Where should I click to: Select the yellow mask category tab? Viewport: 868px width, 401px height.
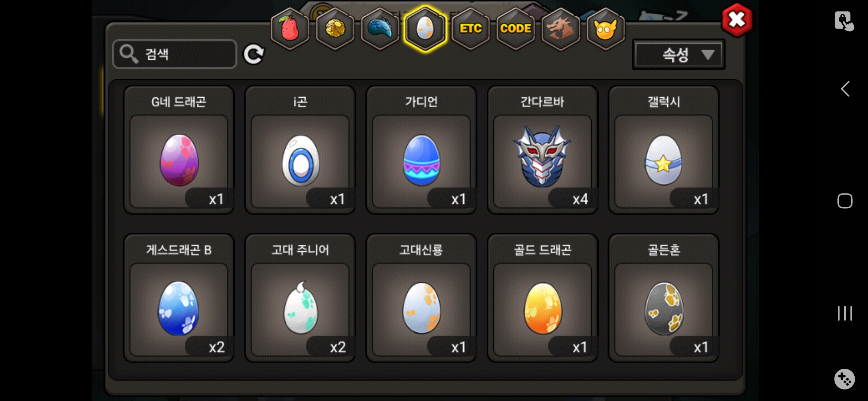click(606, 29)
